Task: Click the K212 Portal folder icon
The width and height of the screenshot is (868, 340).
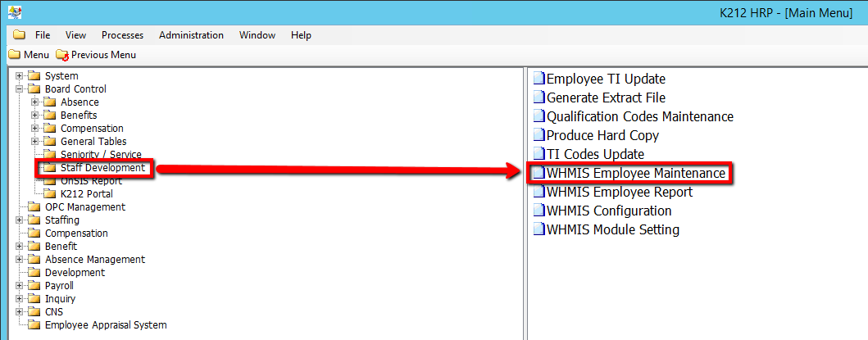Action: tap(50, 194)
